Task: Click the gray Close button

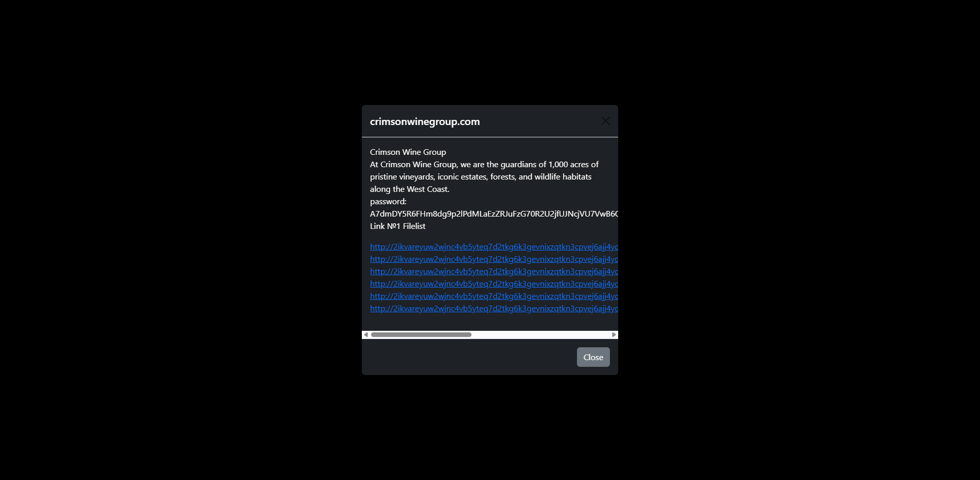Action: tap(593, 357)
